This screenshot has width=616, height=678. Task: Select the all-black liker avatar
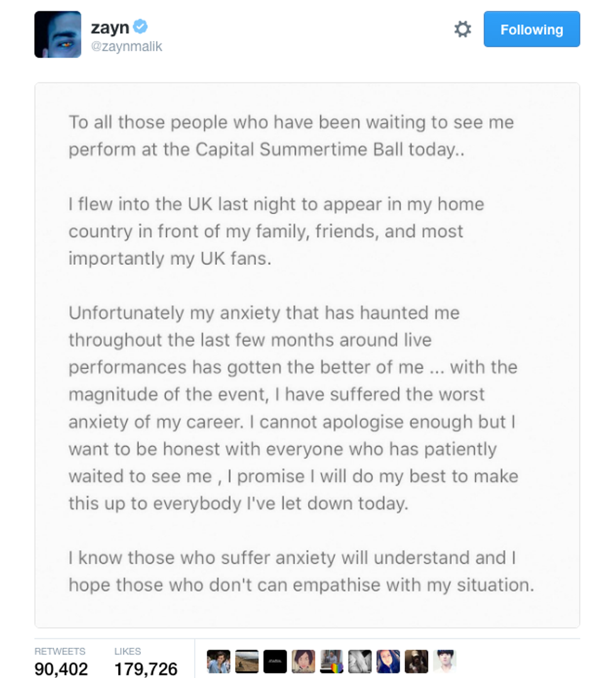pyautogui.click(x=275, y=662)
